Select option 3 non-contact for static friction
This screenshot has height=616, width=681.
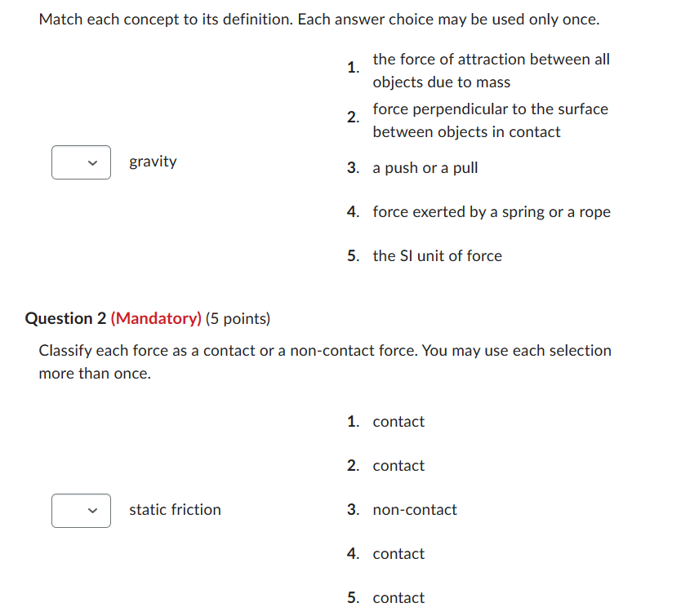coord(414,509)
